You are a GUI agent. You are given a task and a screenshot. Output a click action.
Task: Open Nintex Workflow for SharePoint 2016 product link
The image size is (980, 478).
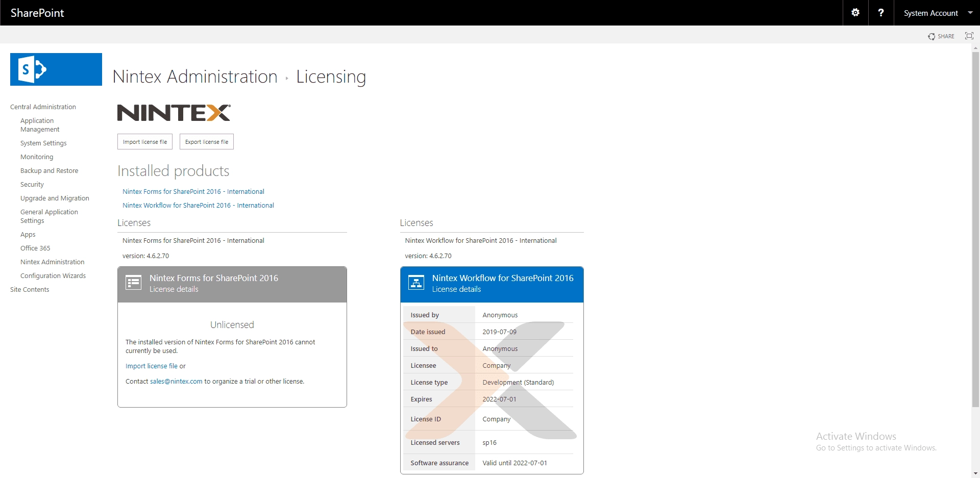pos(198,205)
